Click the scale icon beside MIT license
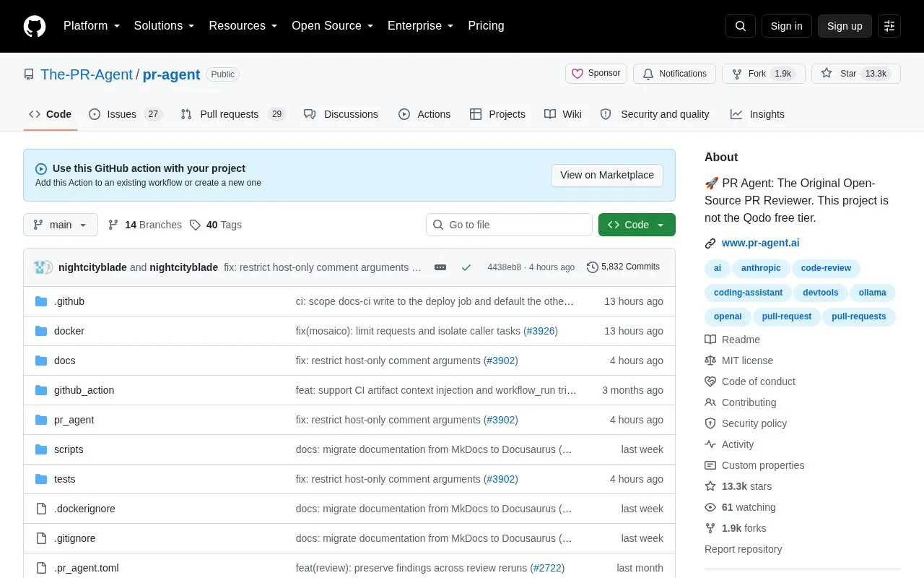 point(710,361)
